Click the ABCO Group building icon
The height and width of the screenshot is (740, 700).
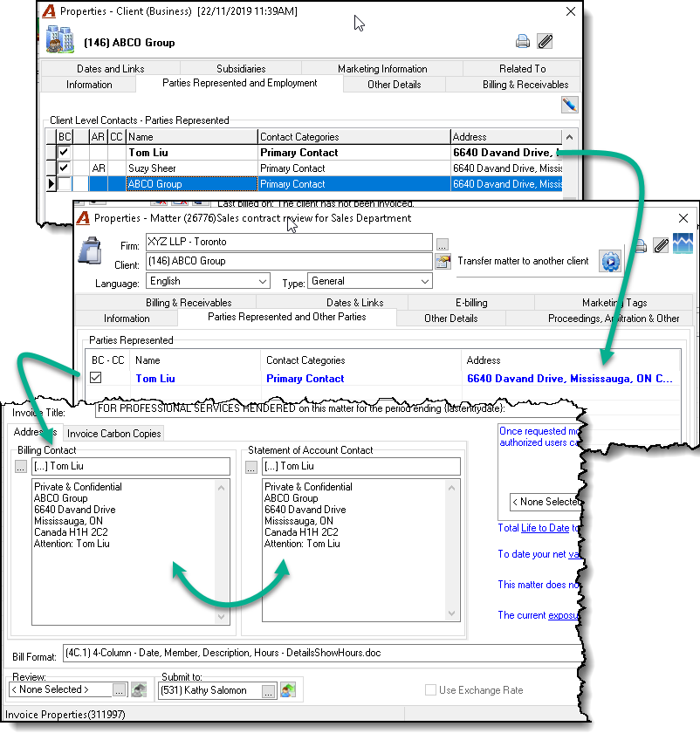tap(60, 39)
